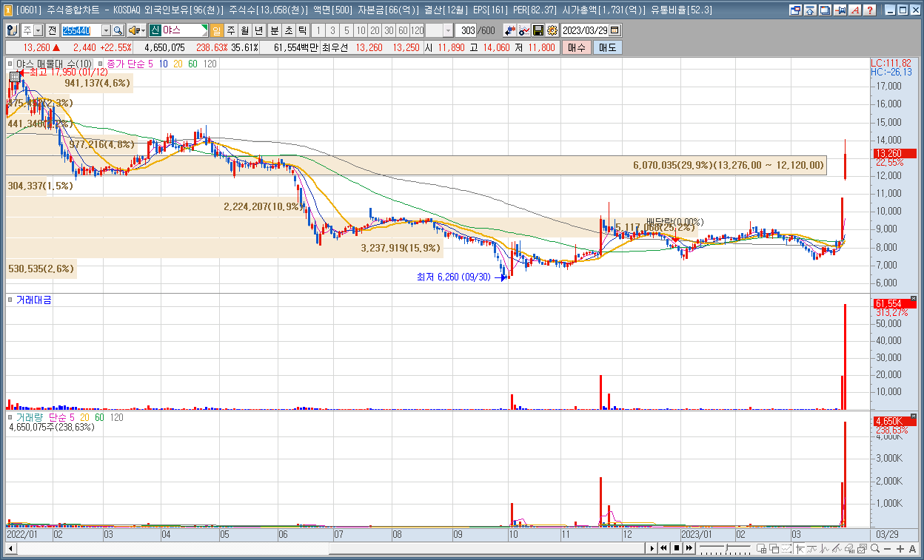Click the left arrow of the horizontal scrollbar
The image size is (924, 560).
click(x=10, y=548)
